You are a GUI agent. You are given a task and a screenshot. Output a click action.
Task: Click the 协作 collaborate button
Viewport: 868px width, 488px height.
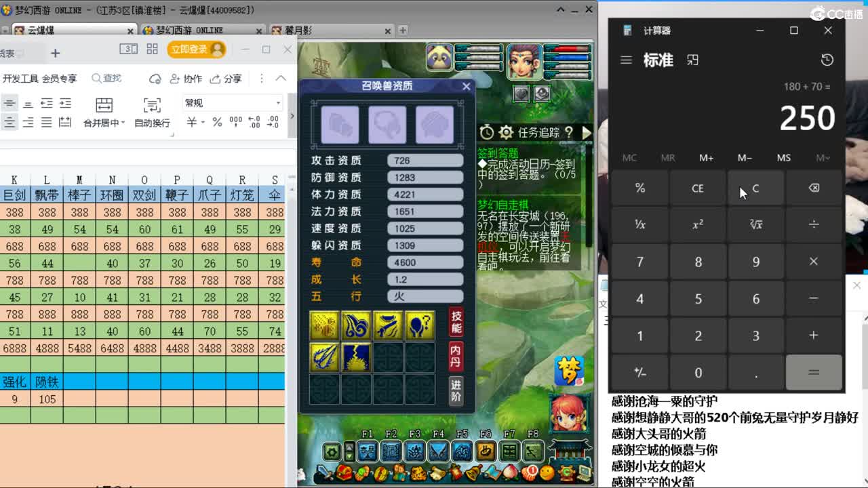click(186, 79)
